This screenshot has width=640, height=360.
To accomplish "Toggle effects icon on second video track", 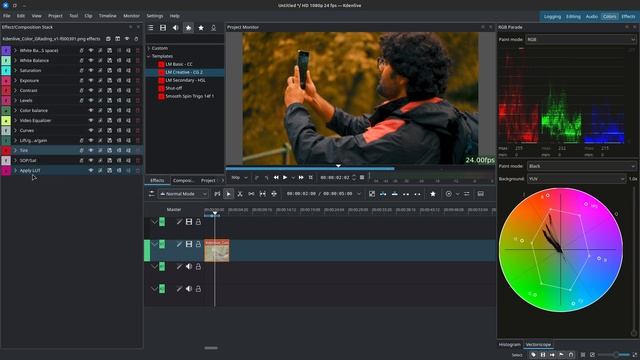I will (x=179, y=244).
